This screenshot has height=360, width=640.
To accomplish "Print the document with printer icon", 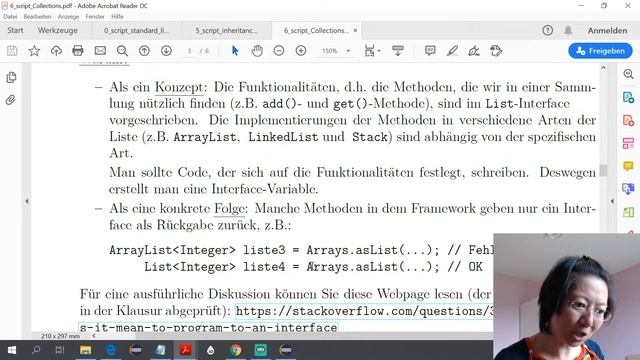I will point(78,51).
